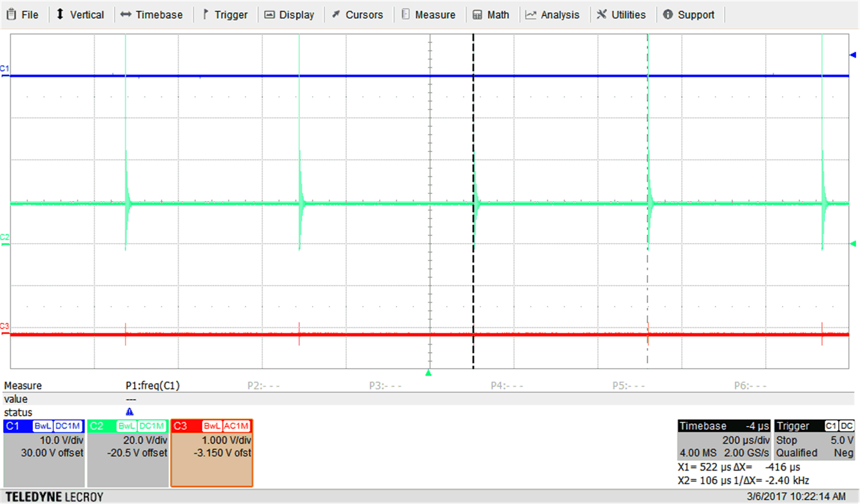Screen dimensions: 860x504
Task: Click the C2 channel descriptor box
Action: 128,452
